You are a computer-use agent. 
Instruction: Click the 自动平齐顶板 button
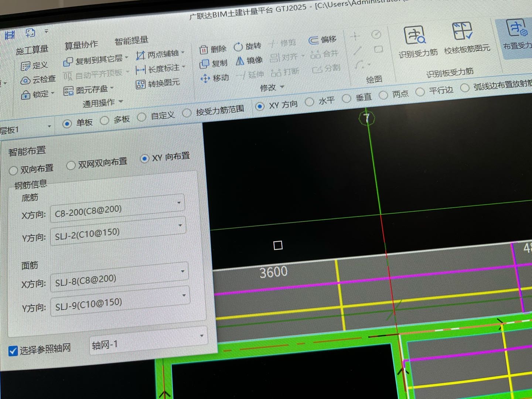tap(96, 75)
